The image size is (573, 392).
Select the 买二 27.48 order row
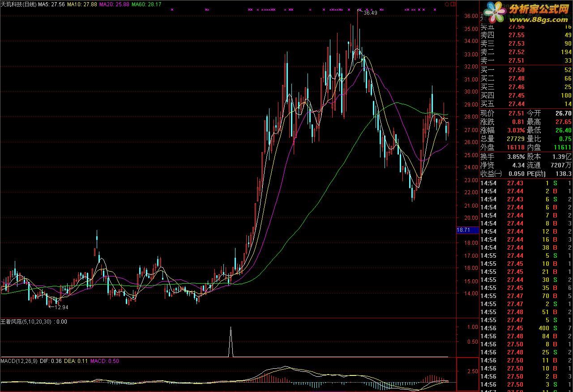526,79
